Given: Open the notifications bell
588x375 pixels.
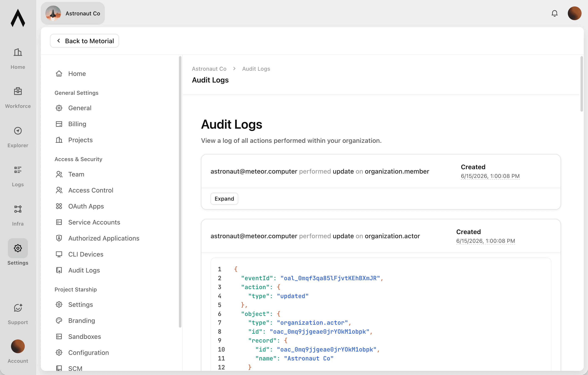Looking at the screenshot, I should (555, 13).
